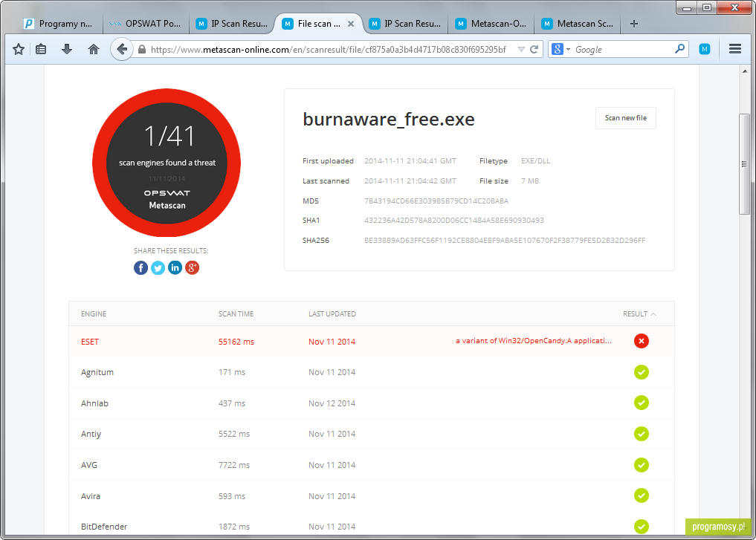Image resolution: width=756 pixels, height=540 pixels.
Task: Click the LAST UPDATED column header
Action: pyautogui.click(x=332, y=313)
